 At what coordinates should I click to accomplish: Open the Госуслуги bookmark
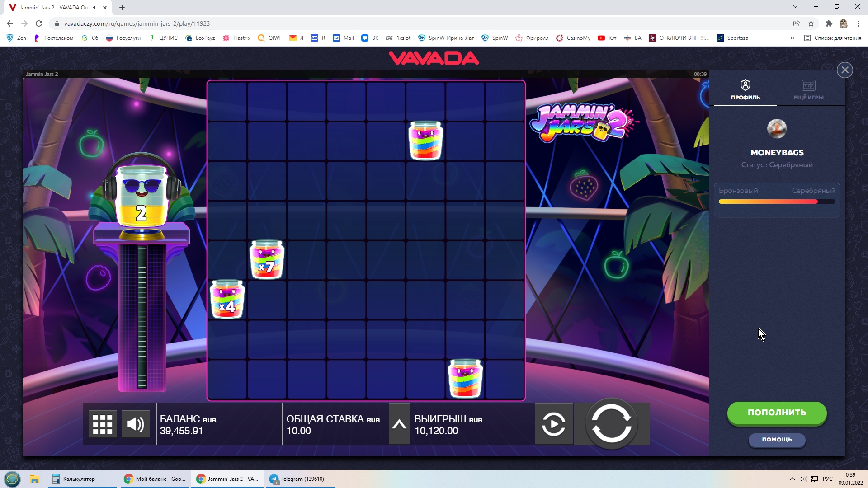(123, 38)
